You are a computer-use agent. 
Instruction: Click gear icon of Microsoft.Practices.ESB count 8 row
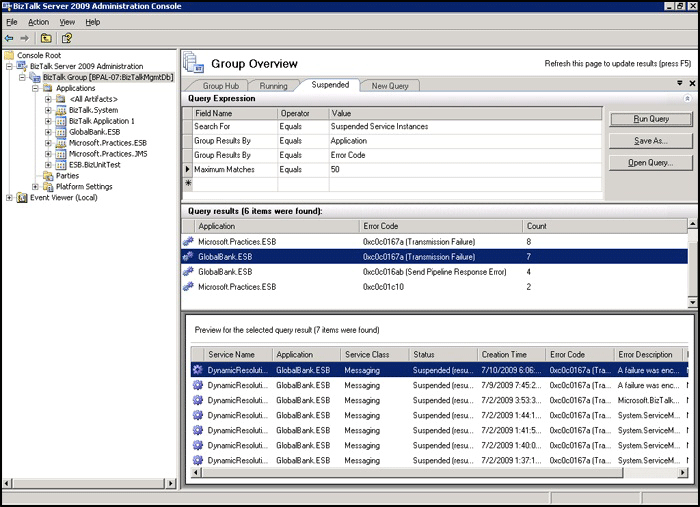point(188,241)
